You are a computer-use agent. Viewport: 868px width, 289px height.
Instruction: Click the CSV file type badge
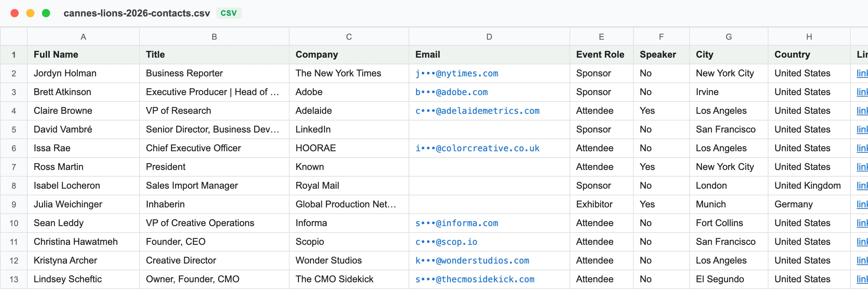coord(229,13)
